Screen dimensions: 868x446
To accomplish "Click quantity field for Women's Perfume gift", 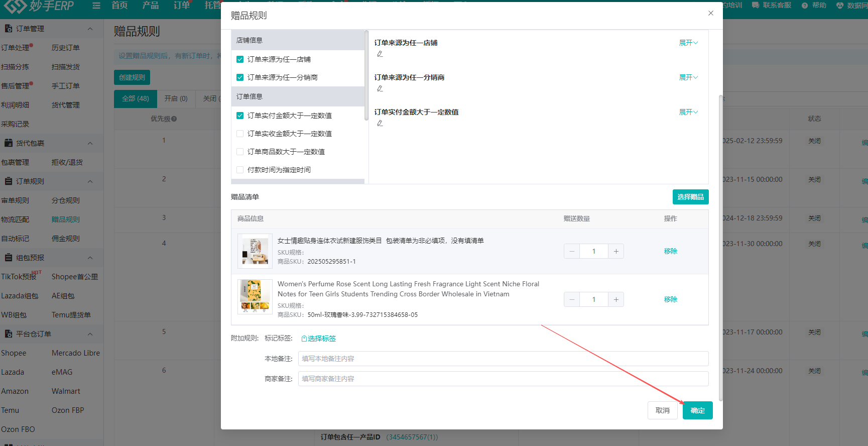I will pyautogui.click(x=594, y=299).
